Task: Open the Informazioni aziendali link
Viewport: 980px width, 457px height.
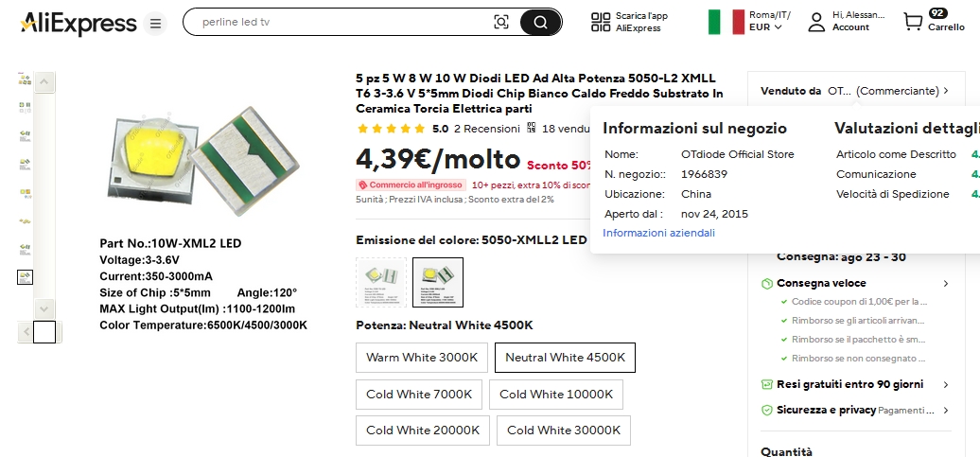Action: tap(658, 233)
